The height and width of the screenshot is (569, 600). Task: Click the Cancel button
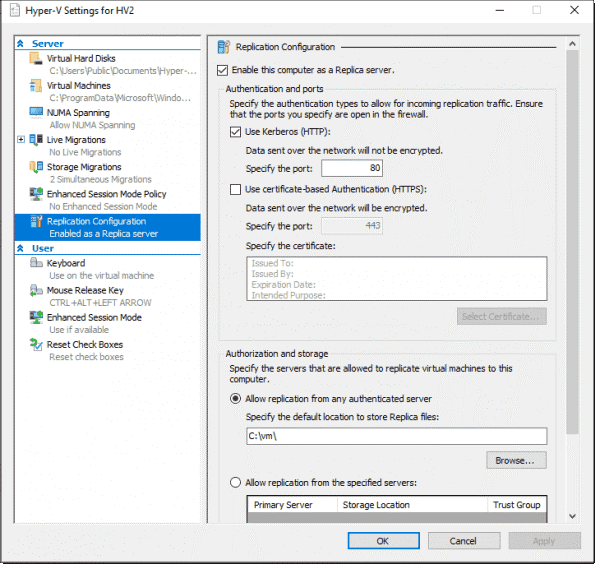464,541
